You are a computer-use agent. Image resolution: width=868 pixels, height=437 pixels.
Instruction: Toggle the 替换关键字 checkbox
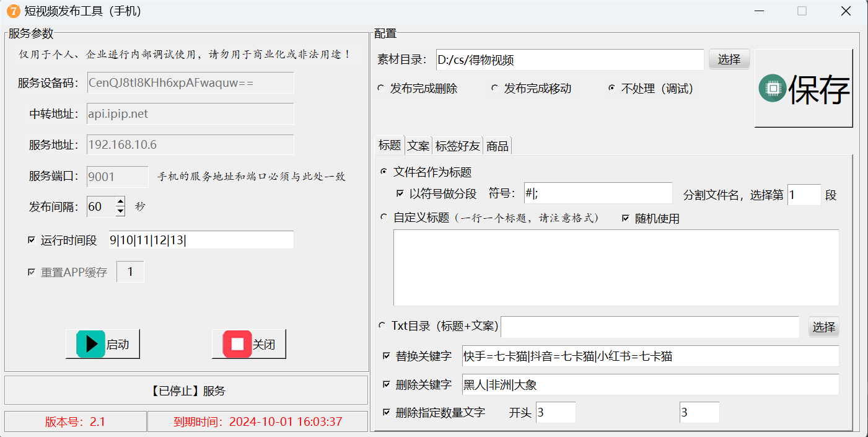pos(387,356)
